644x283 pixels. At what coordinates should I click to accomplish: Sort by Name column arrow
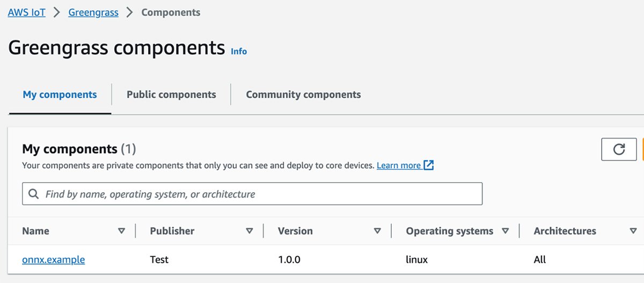point(121,231)
